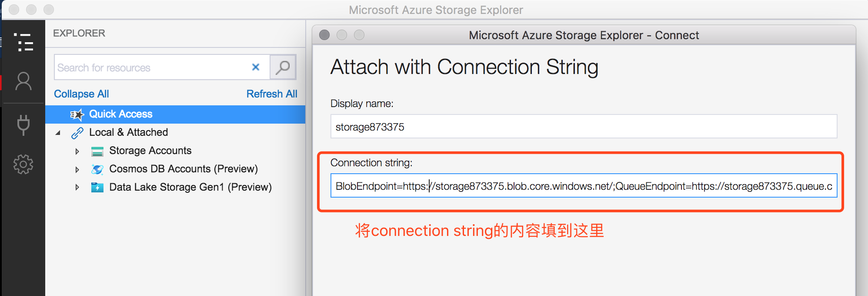Click the Data Lake Storage Gen1 folder icon
This screenshot has width=868, height=296.
point(97,188)
